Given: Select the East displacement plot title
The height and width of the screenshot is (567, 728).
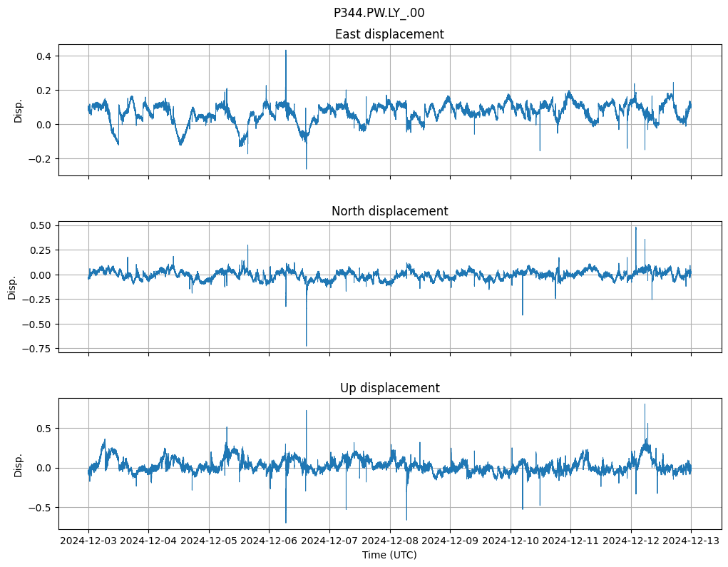Looking at the screenshot, I should 389,34.
